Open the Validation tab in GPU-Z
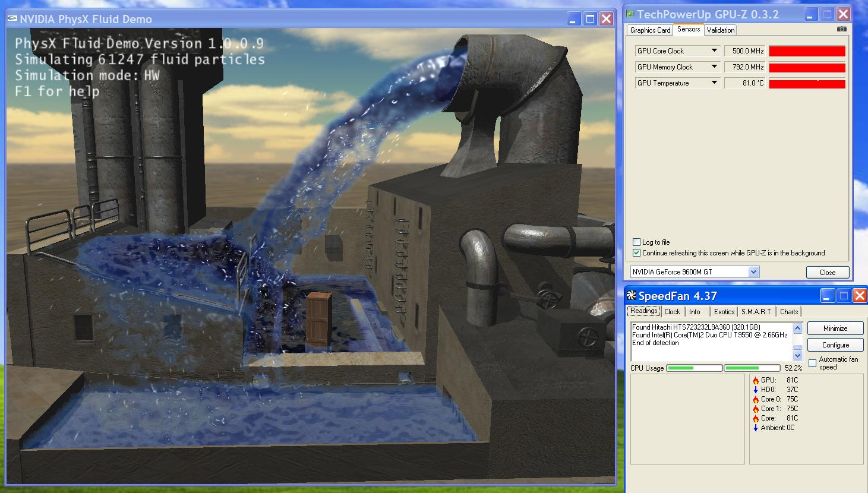 click(721, 30)
